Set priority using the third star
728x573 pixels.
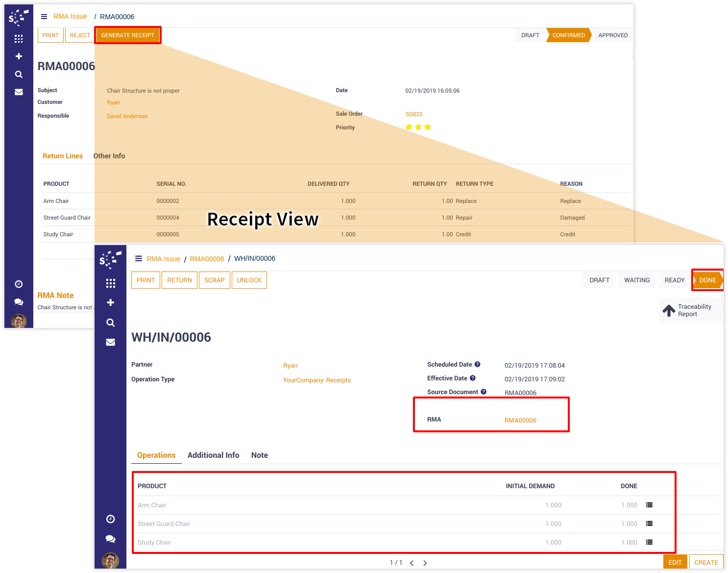point(428,127)
